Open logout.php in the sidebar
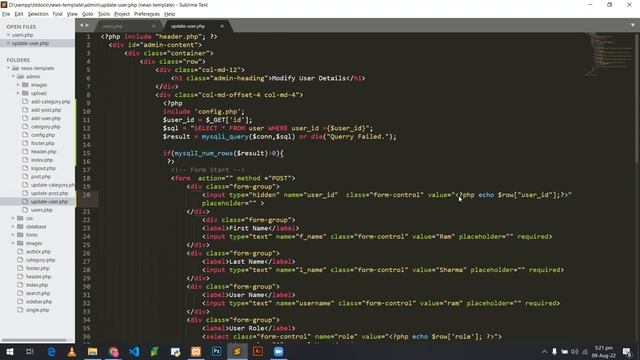 tap(43, 168)
